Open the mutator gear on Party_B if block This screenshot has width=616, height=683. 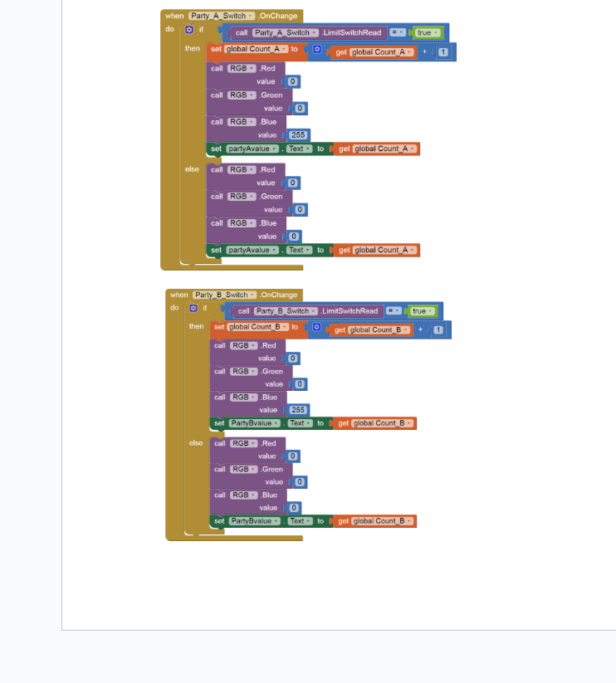(x=193, y=308)
